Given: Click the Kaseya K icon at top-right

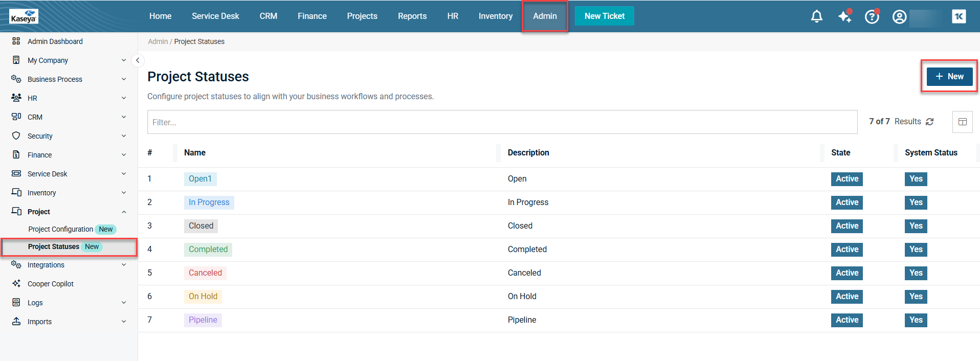Looking at the screenshot, I should [959, 16].
